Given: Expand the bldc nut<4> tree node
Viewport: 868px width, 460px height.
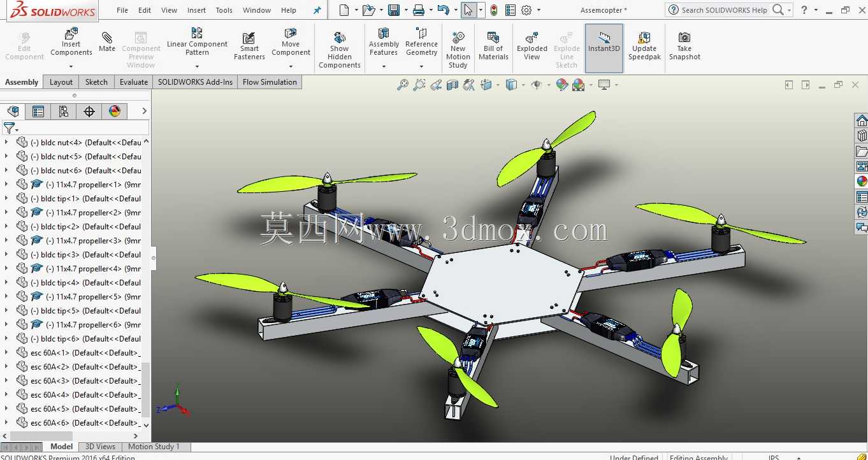Looking at the screenshot, I should point(6,142).
